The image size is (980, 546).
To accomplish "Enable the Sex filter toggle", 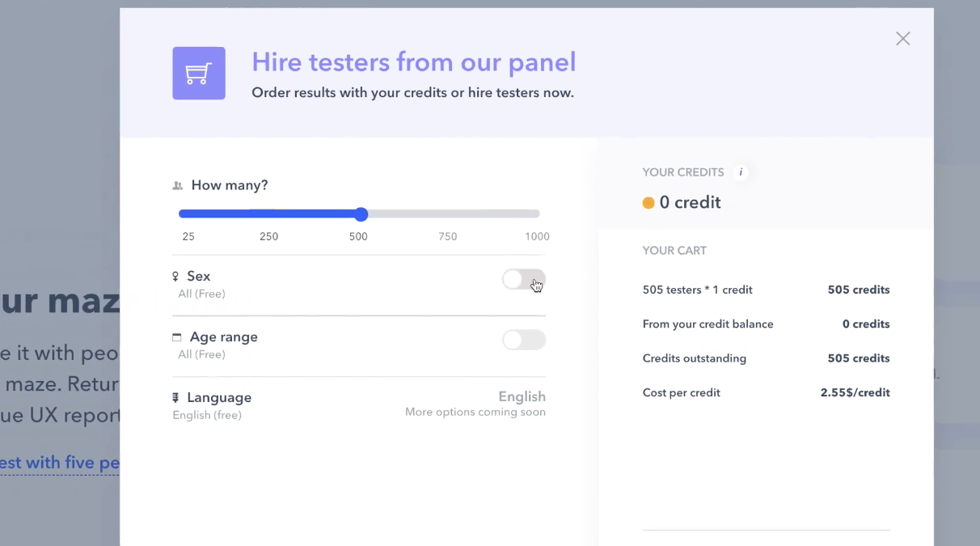I will (523, 280).
